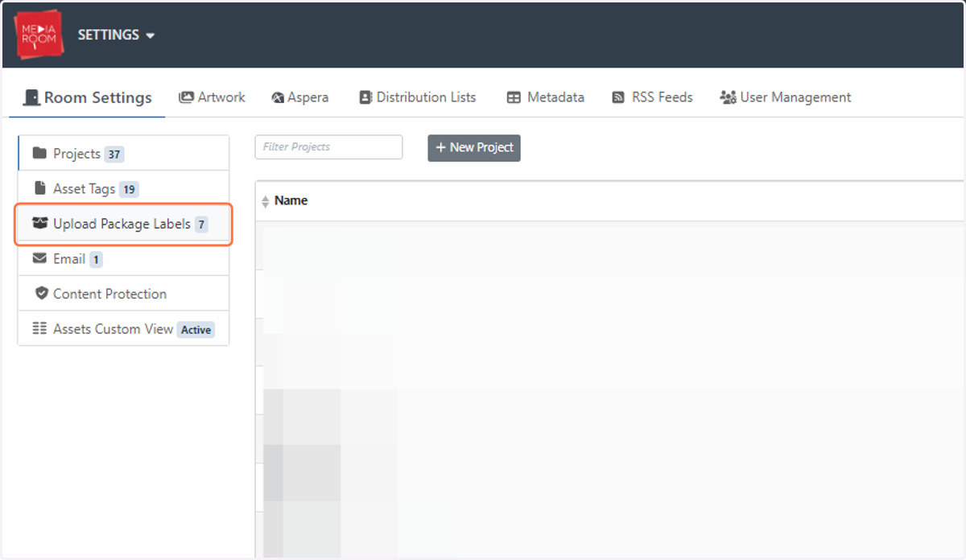This screenshot has width=966, height=560.
Task: Click the address book icon beside Distribution Lists
Action: pos(365,97)
